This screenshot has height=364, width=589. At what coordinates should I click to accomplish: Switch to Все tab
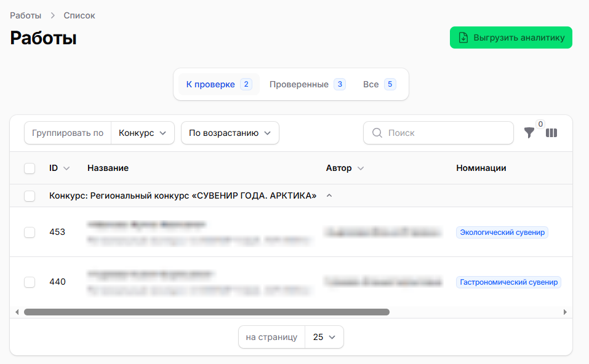[x=379, y=84]
